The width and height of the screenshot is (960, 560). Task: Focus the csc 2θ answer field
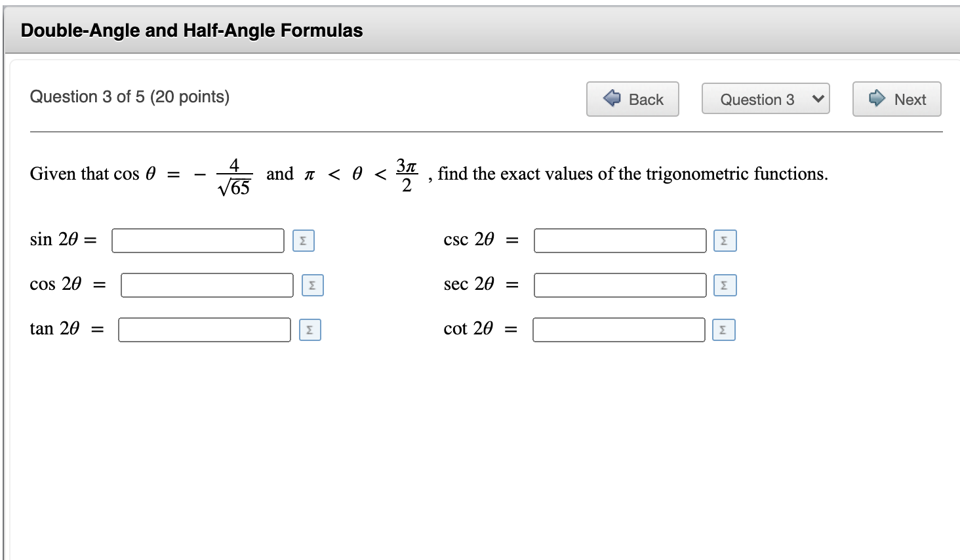click(618, 241)
